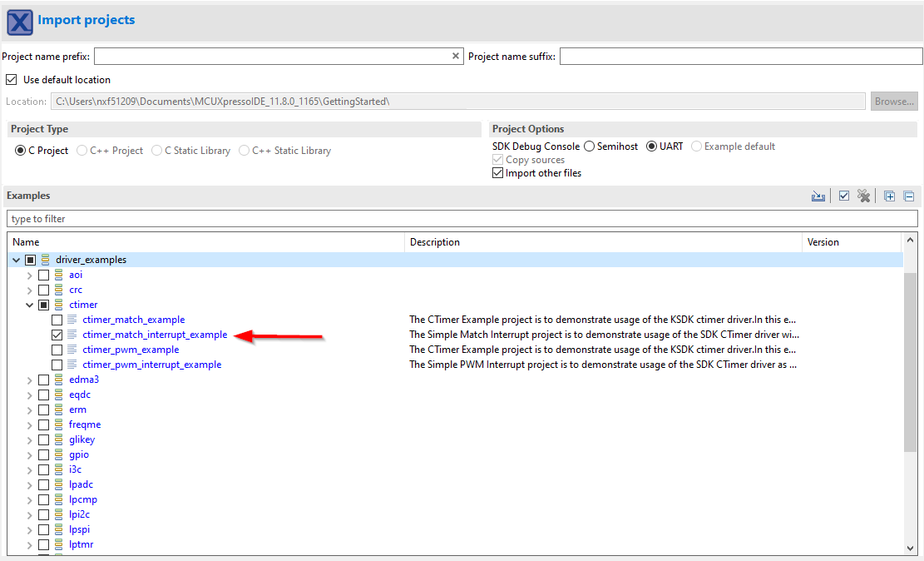
Task: Collapse the ctimer folder
Action: 30,305
